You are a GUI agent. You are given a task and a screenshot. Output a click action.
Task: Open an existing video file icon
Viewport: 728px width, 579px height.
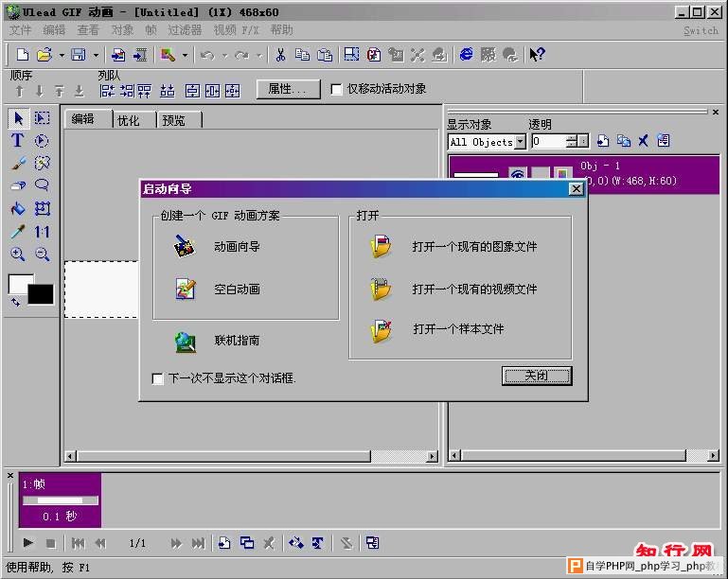381,289
